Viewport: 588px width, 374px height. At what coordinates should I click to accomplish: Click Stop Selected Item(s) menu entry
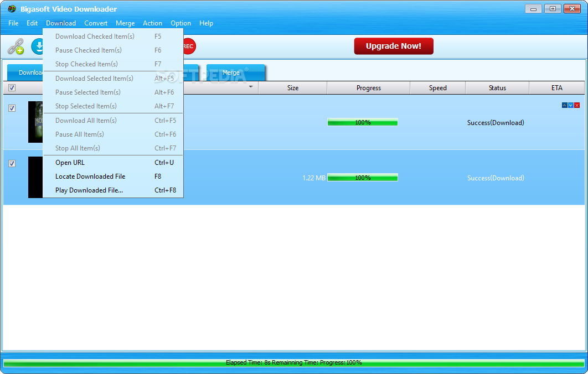point(114,106)
